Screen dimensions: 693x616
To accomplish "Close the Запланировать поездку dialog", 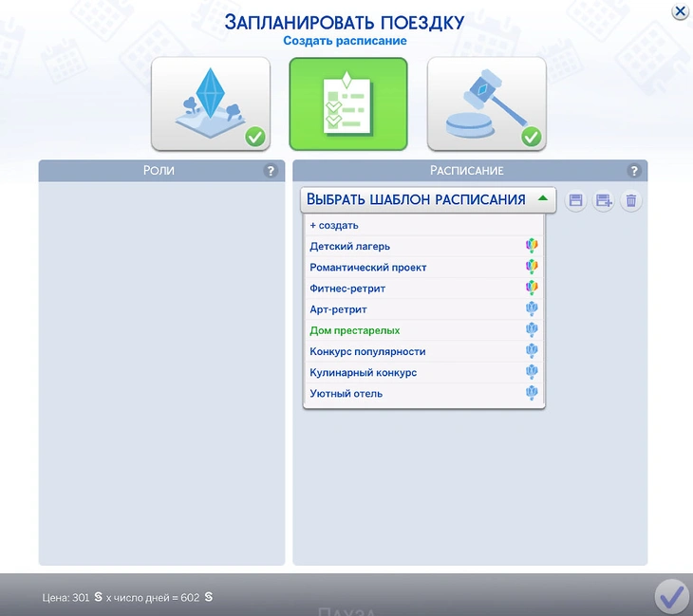I will (x=680, y=11).
